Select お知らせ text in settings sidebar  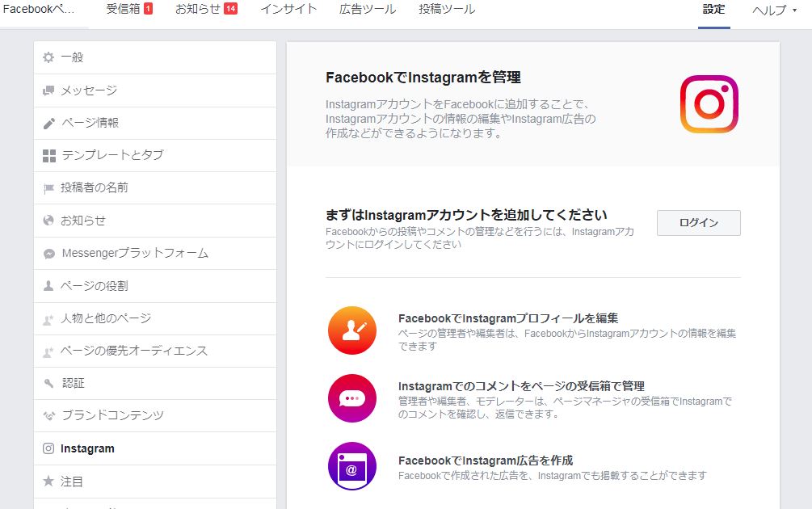[x=83, y=221]
